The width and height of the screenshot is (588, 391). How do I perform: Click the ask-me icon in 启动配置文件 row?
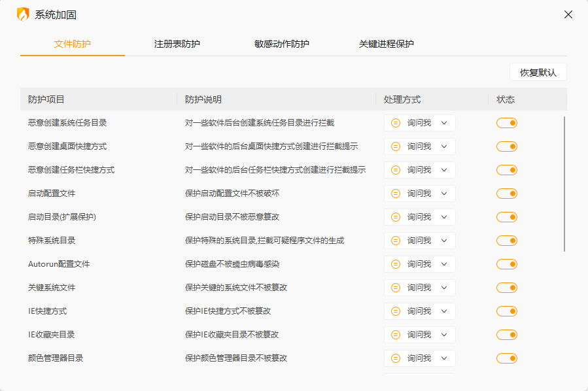(x=396, y=194)
